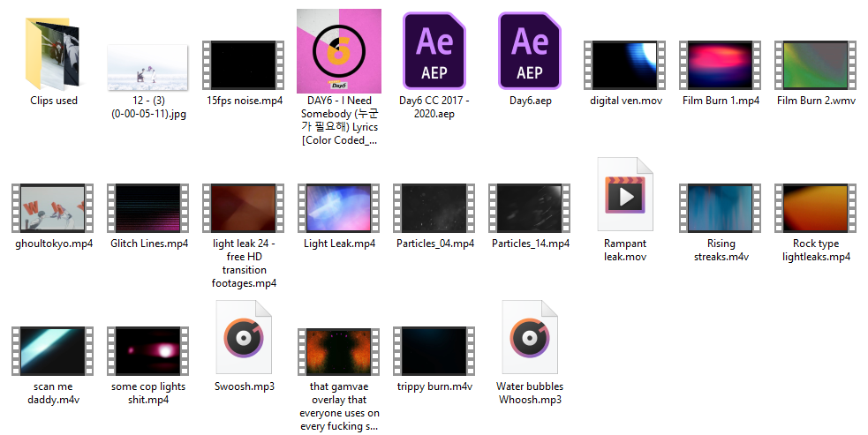
Task: Select the ghoultokyo.mp4 video thumbnail
Action: pyautogui.click(x=53, y=208)
